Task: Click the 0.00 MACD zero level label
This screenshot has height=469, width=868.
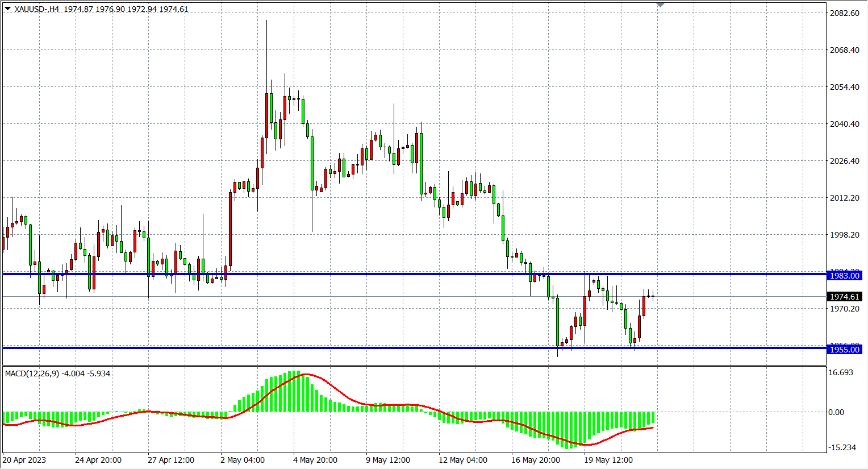Action: click(x=836, y=412)
